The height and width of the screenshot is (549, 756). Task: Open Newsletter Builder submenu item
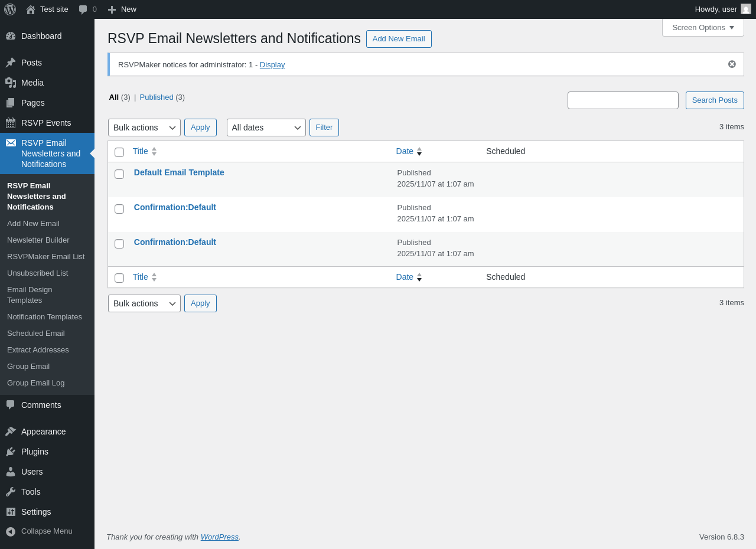click(x=38, y=240)
